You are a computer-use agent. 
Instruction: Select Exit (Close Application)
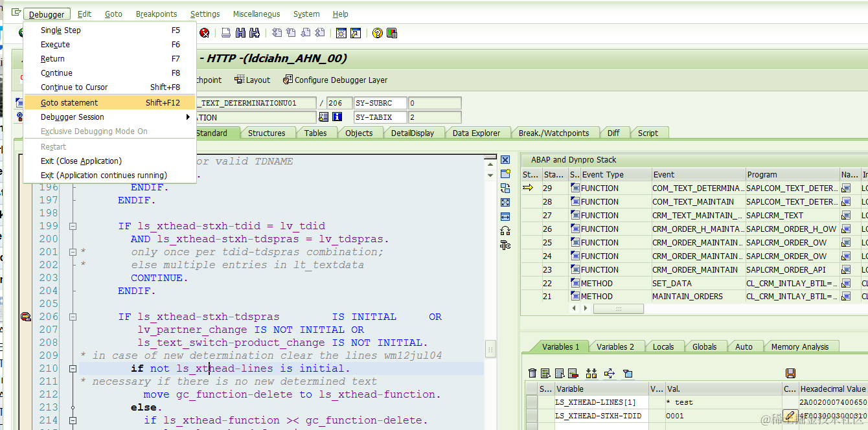click(x=109, y=161)
